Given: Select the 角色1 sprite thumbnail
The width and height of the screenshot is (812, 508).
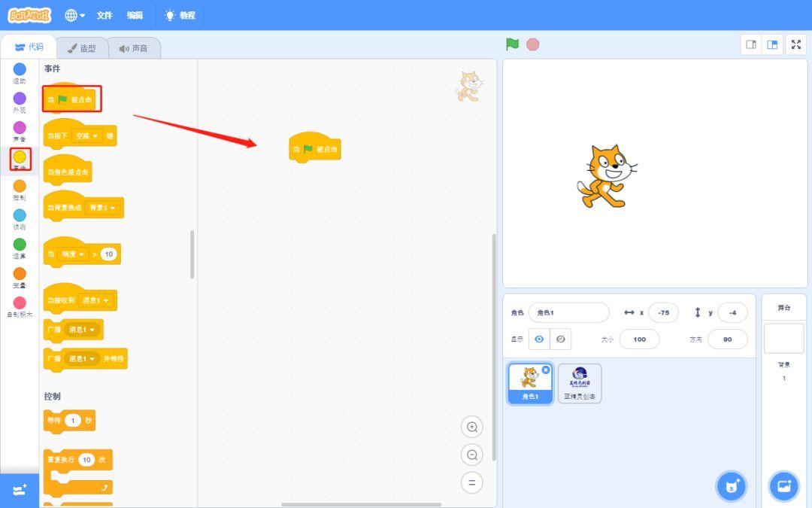Looking at the screenshot, I should point(530,384).
